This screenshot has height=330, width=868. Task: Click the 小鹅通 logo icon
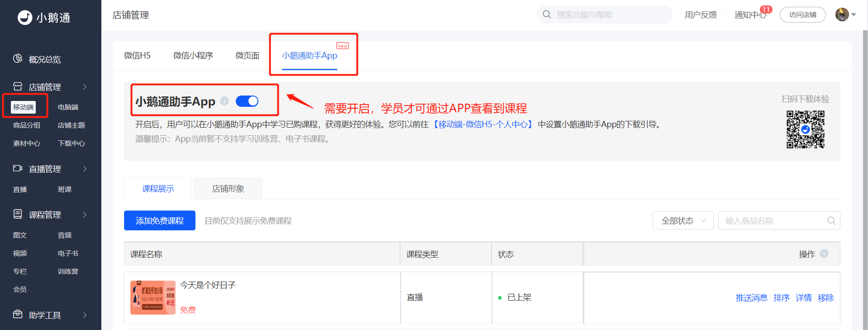pos(25,18)
